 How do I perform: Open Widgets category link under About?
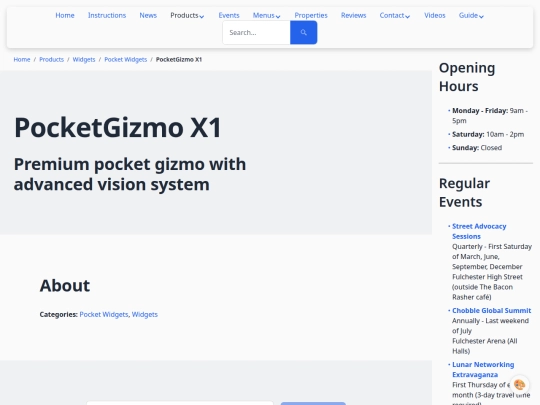[145, 314]
